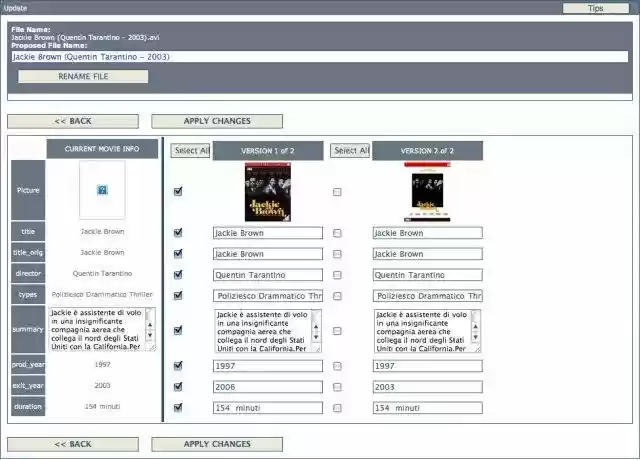Edit the Version 1 title field
Image resolution: width=640 pixels, height=460 pixels.
pyautogui.click(x=268, y=233)
